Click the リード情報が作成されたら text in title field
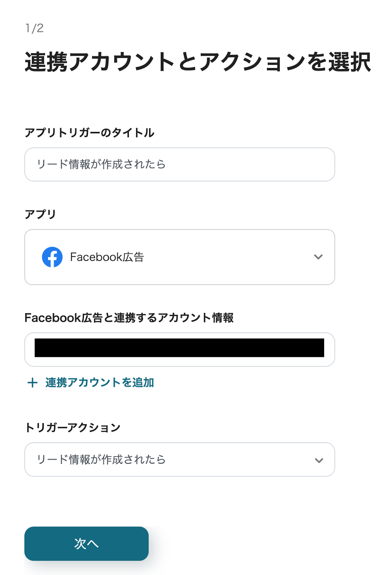 (101, 165)
